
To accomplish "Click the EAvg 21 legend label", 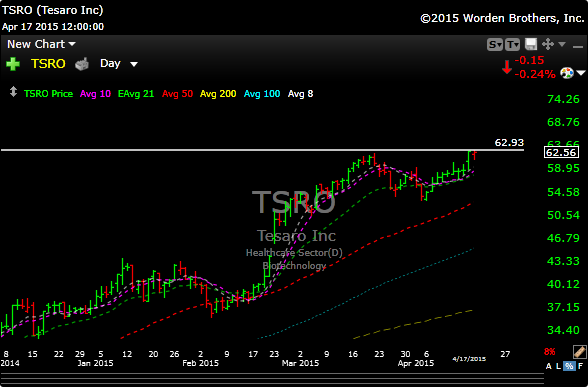I will click(136, 94).
